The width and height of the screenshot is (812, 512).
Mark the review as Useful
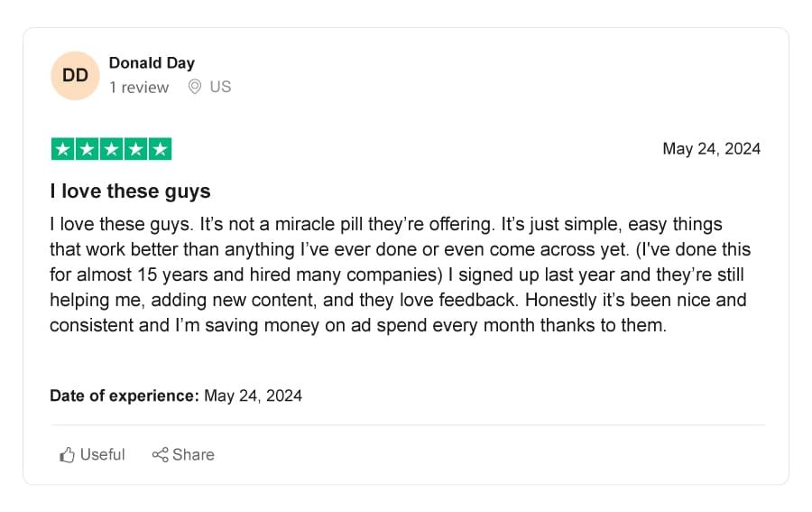92,454
